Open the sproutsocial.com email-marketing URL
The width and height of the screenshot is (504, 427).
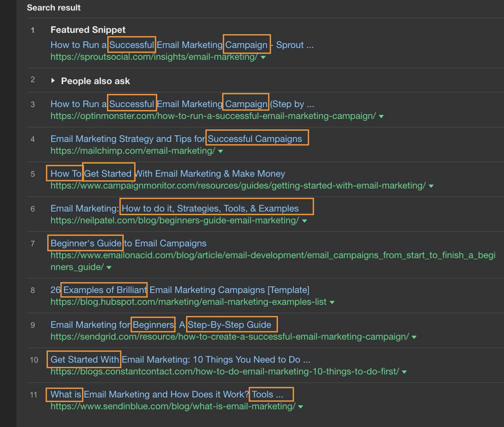click(x=154, y=57)
